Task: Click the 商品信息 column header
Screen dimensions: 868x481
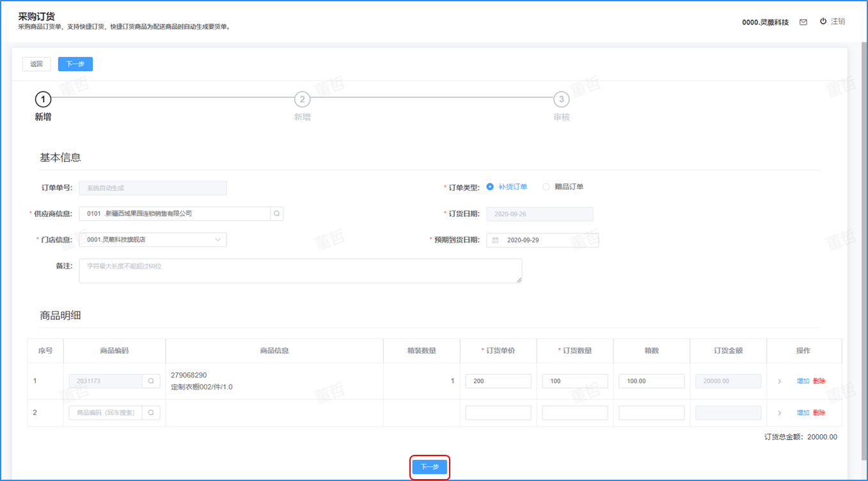Action: (x=274, y=351)
